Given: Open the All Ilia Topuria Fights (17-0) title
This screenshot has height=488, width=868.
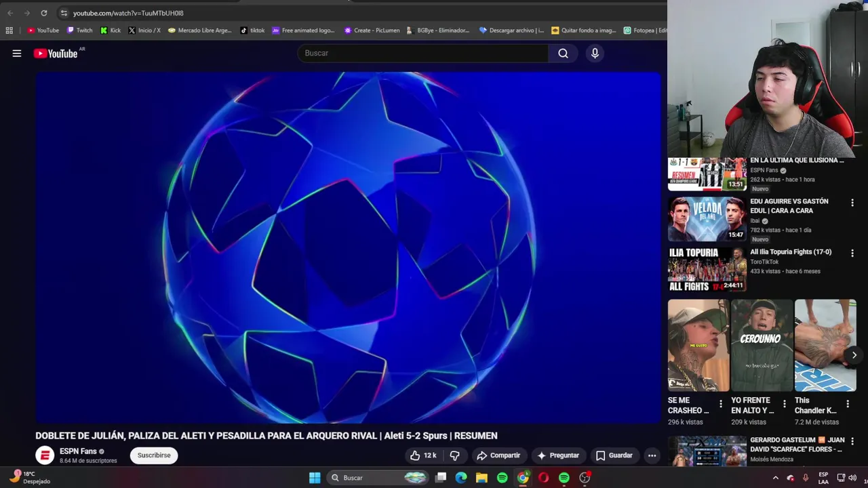Looking at the screenshot, I should [x=791, y=251].
